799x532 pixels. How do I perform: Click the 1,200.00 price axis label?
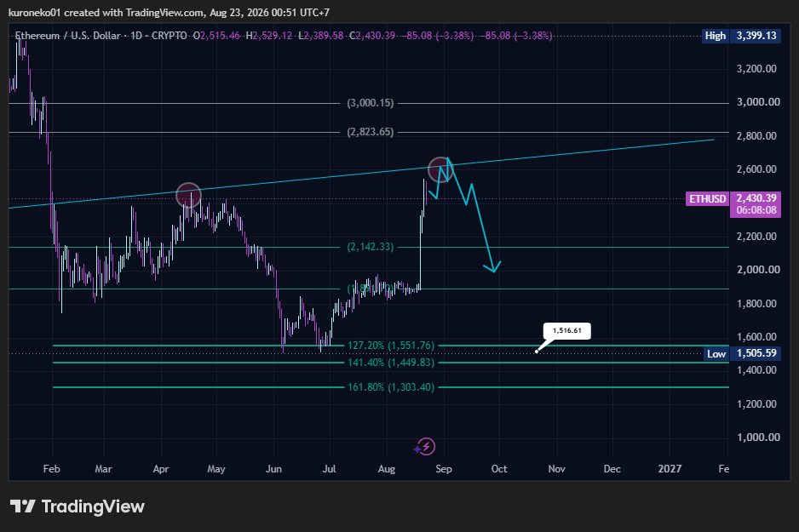click(756, 403)
